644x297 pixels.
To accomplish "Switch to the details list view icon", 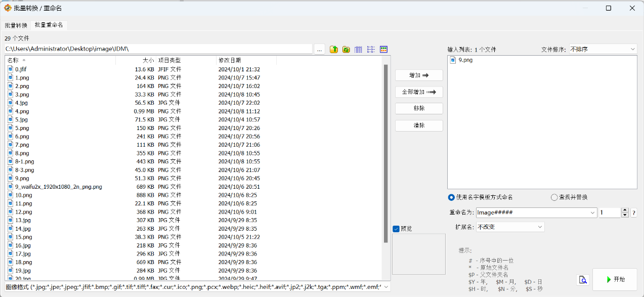I will 358,49.
